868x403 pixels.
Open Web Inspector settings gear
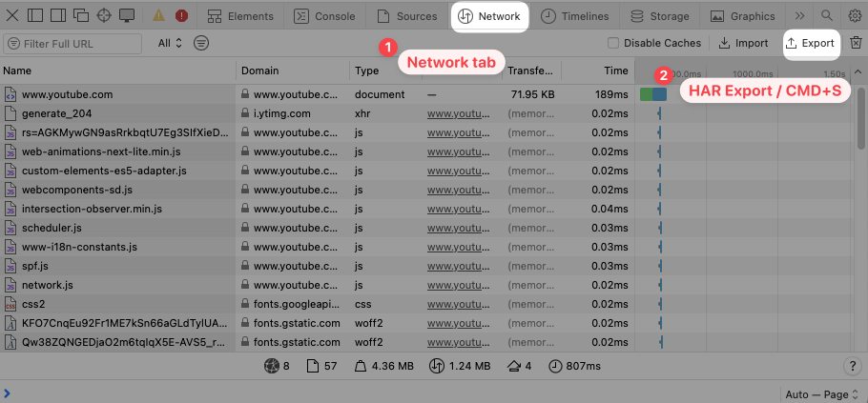(x=855, y=16)
